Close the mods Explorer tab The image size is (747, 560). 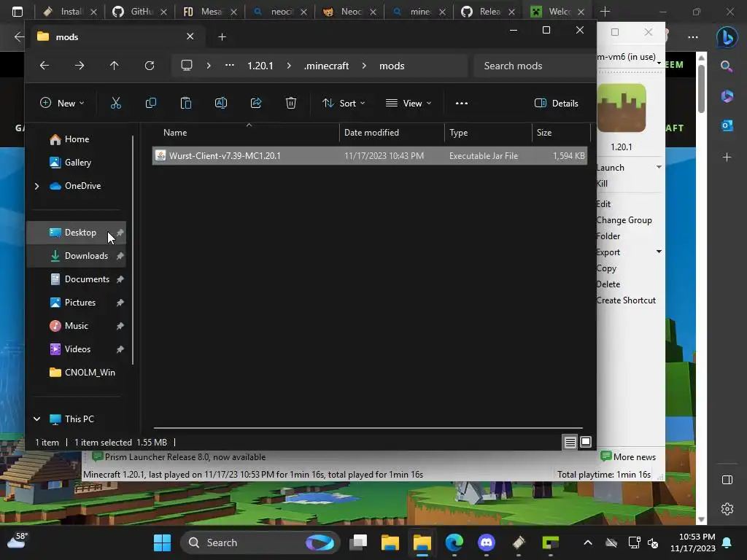click(190, 36)
